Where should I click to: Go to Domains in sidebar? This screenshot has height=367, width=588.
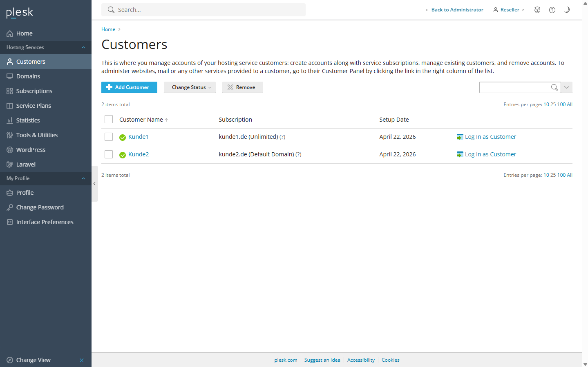[x=46, y=76]
